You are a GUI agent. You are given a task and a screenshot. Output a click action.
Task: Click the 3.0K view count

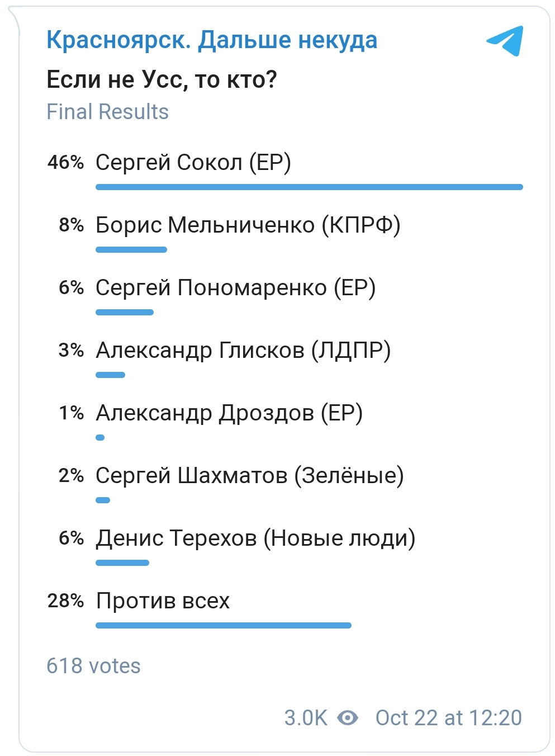click(x=306, y=717)
